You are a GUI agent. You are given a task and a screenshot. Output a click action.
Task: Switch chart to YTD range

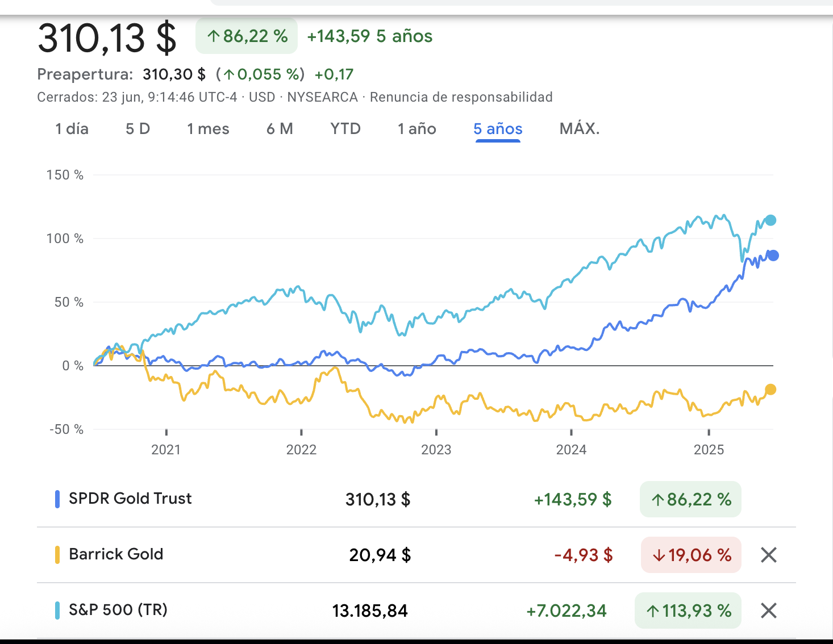click(x=345, y=129)
